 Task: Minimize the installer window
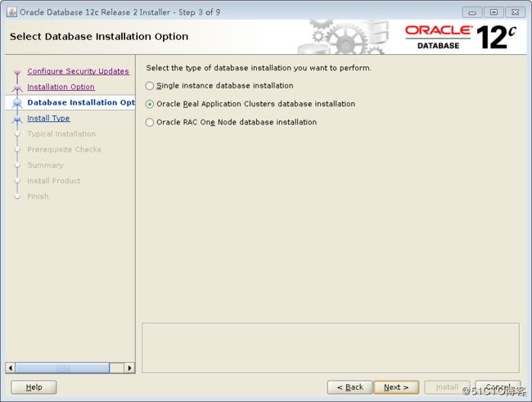coord(472,12)
